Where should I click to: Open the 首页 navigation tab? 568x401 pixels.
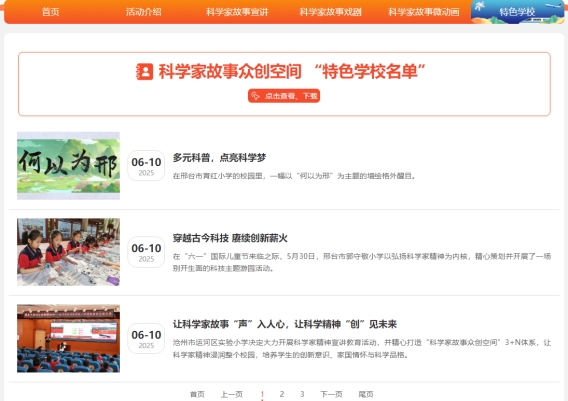click(x=51, y=12)
